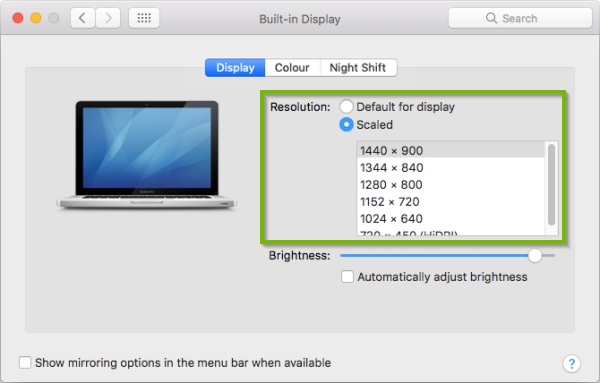Choose 1280 × 800 resolution
The image size is (600, 383).
tap(450, 185)
